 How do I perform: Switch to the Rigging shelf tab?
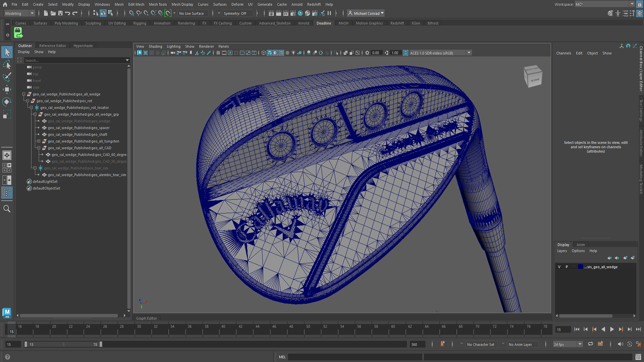[x=140, y=23]
